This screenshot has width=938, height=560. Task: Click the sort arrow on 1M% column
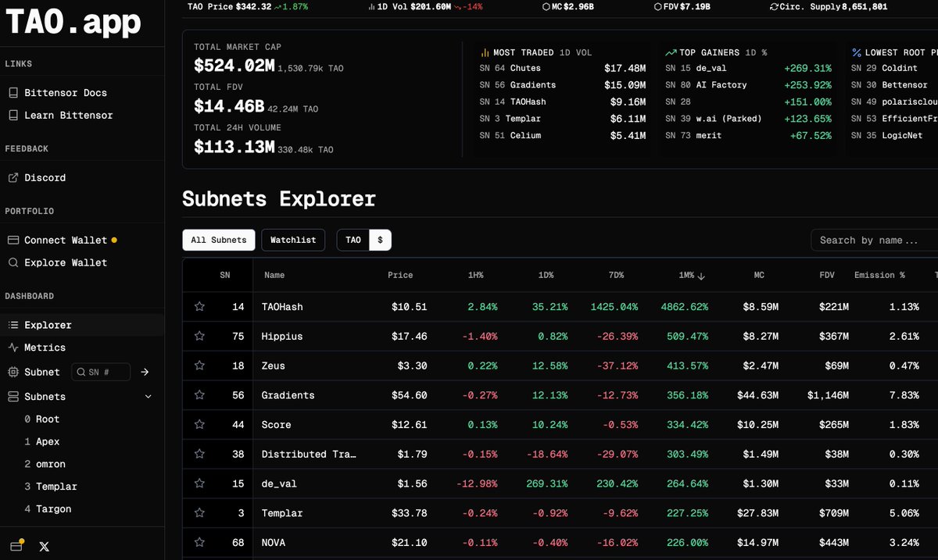[701, 276]
